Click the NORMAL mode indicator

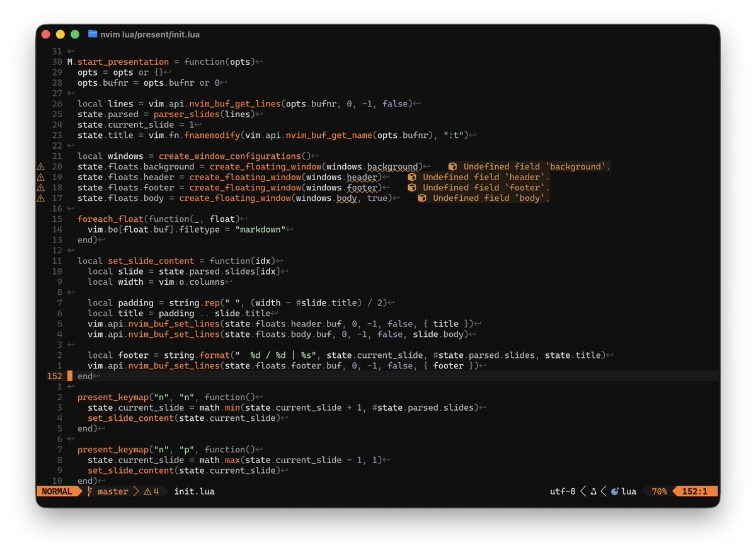57,491
